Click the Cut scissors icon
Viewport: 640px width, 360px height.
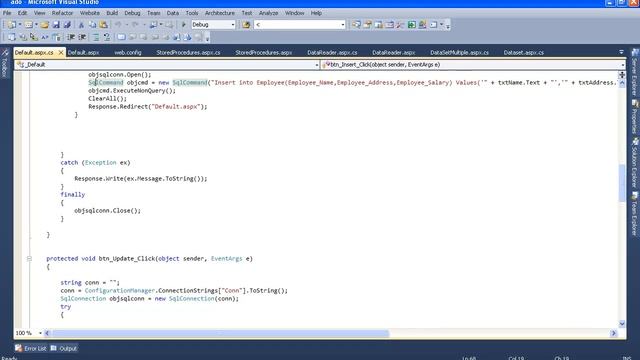pyautogui.click(x=81, y=25)
